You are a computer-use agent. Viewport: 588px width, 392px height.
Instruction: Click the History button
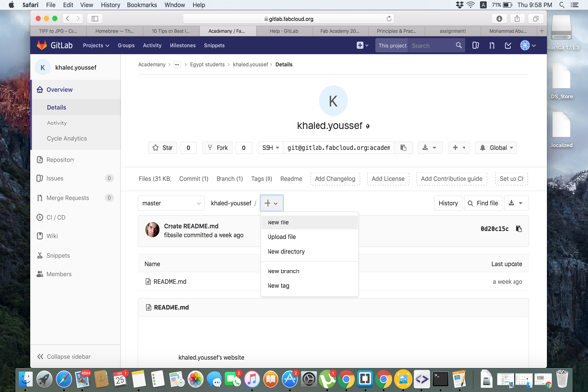(x=448, y=203)
